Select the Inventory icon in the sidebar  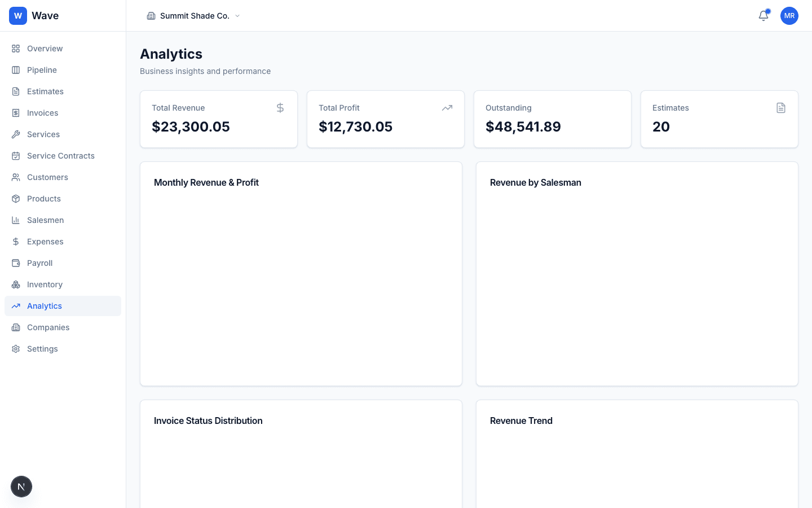[17, 284]
